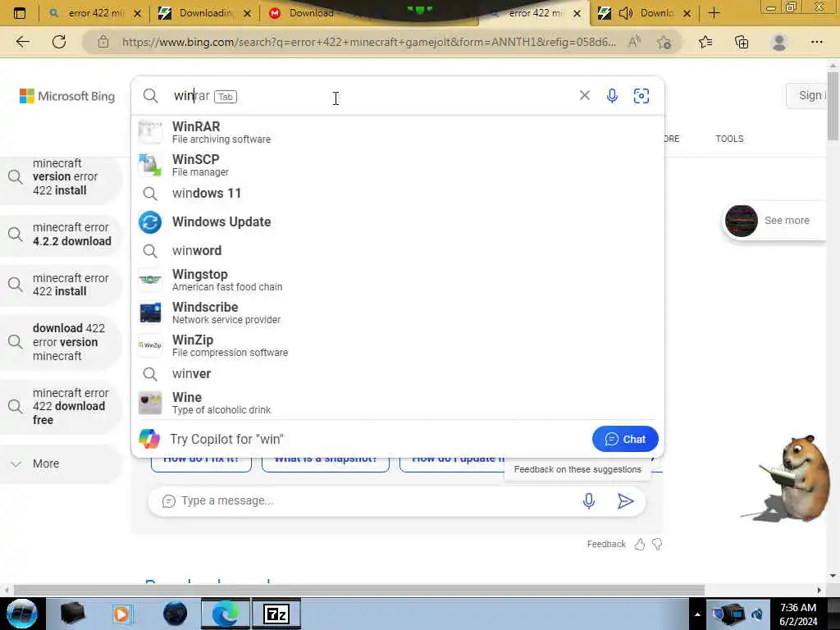The width and height of the screenshot is (840, 630).
Task: Search download 422 error version minecraft
Action: pyautogui.click(x=61, y=342)
